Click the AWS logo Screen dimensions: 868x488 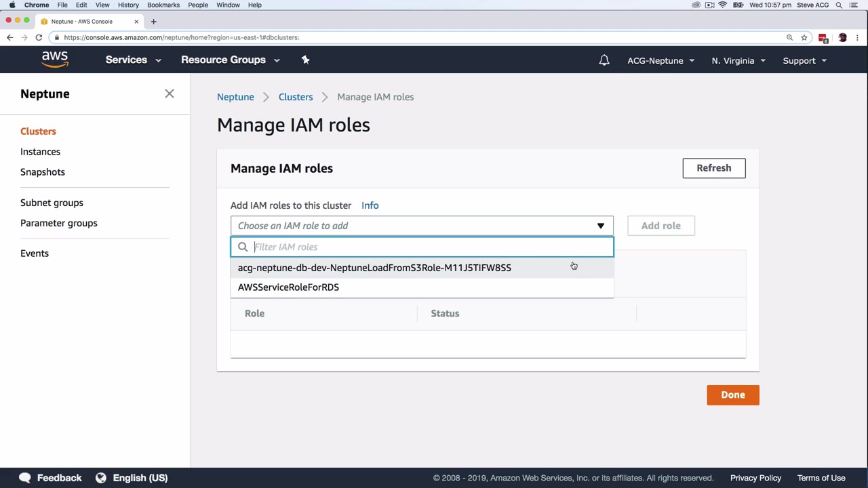[55, 60]
